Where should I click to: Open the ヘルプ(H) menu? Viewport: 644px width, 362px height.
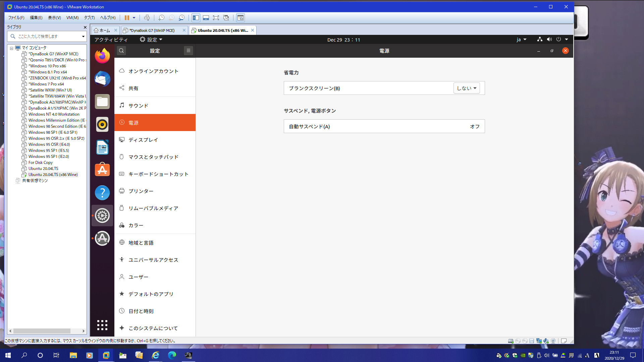pos(108,18)
